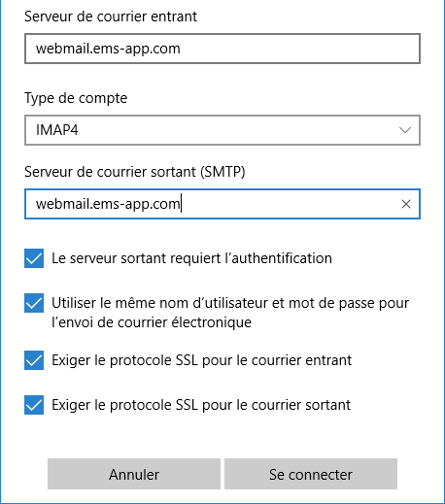Click 'Utiliser le même nom d'utilisateur' label text
The height and width of the screenshot is (504, 445).
[230, 313]
